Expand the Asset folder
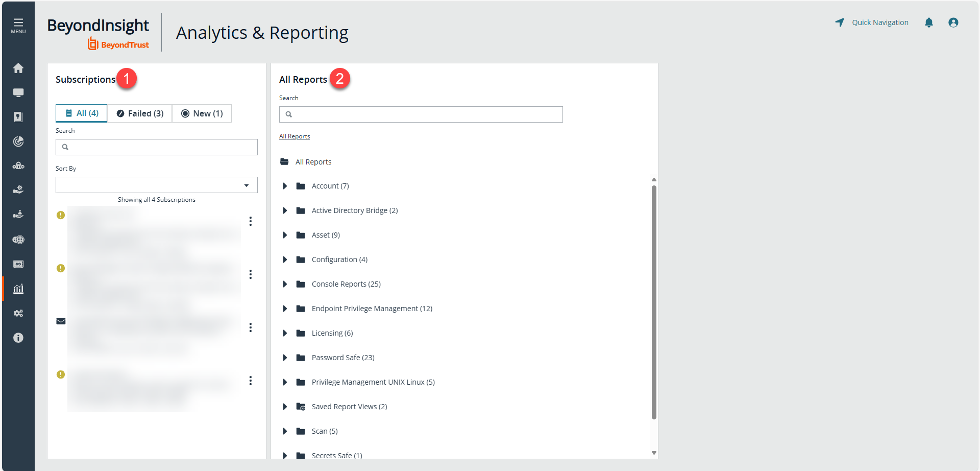This screenshot has width=980, height=471. [285, 235]
